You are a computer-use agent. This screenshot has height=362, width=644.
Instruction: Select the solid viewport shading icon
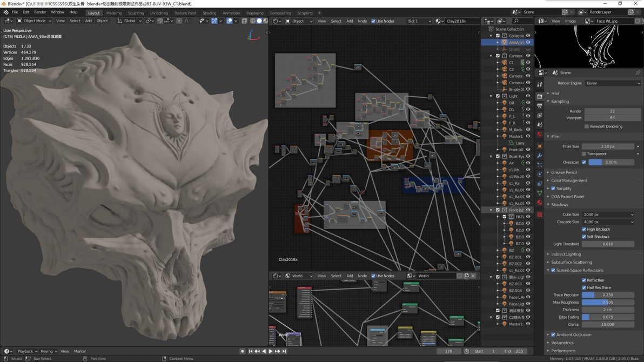pyautogui.click(x=259, y=21)
